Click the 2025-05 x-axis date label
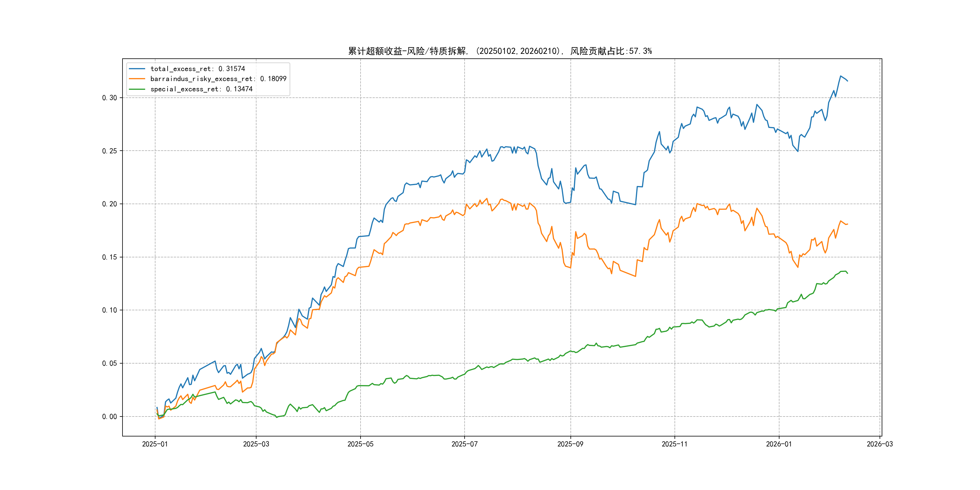Viewport: 980px width, 490px height. (360, 444)
